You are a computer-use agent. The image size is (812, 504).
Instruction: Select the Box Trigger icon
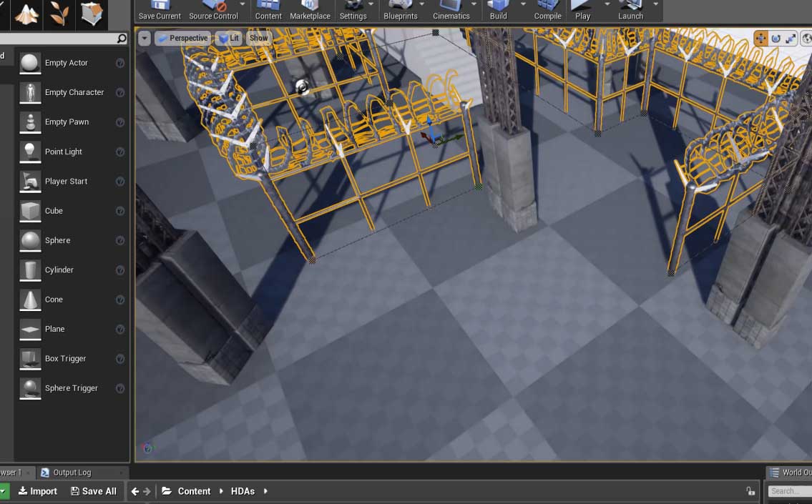[30, 359]
